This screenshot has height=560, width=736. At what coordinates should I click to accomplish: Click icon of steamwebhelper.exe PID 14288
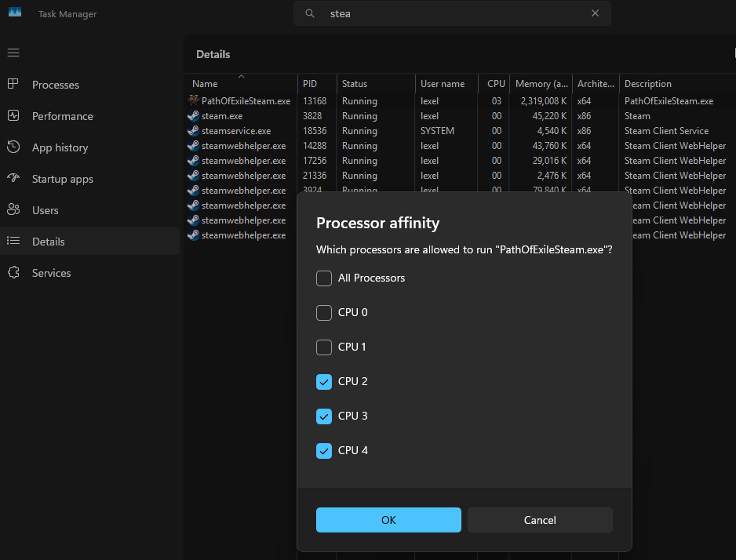(193, 145)
